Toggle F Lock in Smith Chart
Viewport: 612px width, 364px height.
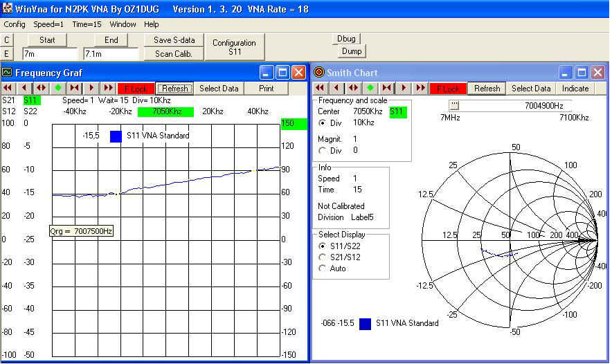coord(448,89)
